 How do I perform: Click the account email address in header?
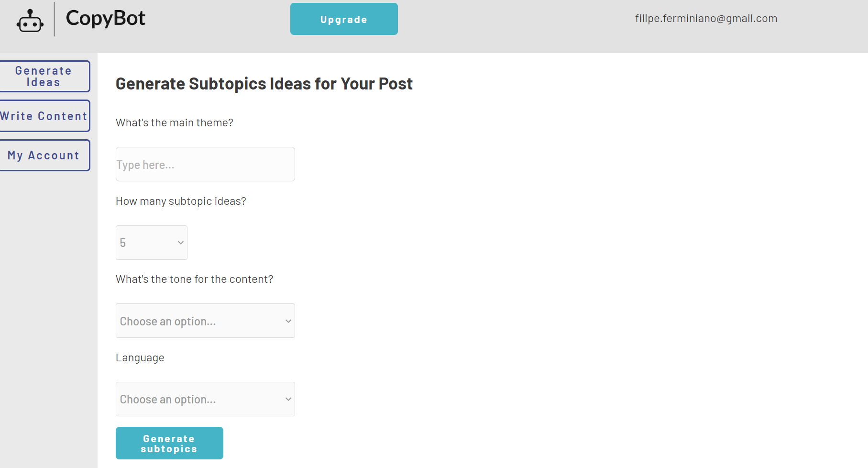pos(706,19)
